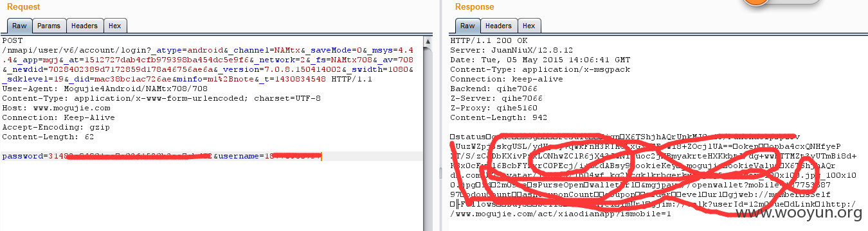
Task: Open the Hex tab in Request panel
Action: pos(115,26)
